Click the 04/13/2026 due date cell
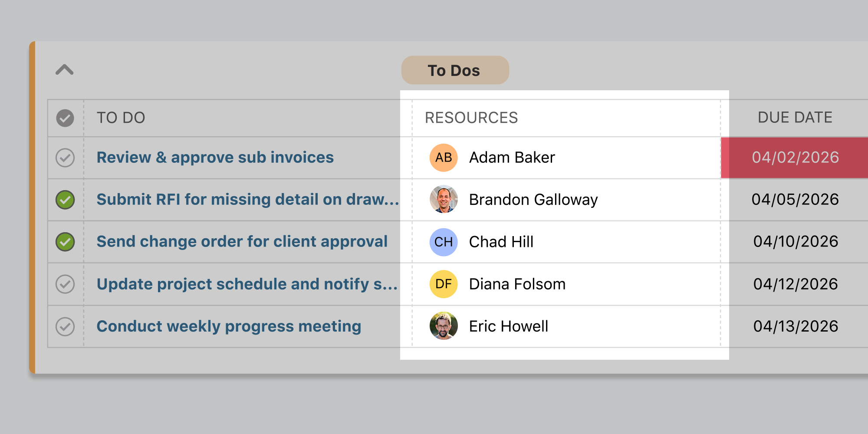Image resolution: width=868 pixels, height=434 pixels. [x=794, y=326]
